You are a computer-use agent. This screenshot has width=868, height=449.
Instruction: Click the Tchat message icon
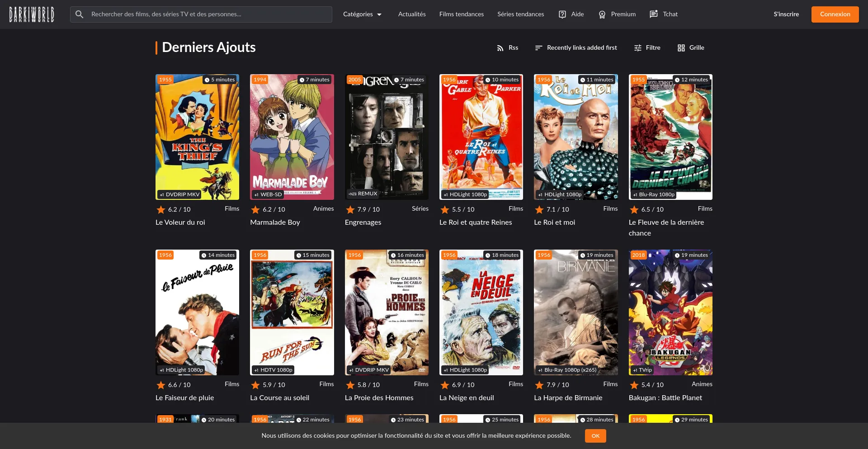click(x=653, y=14)
